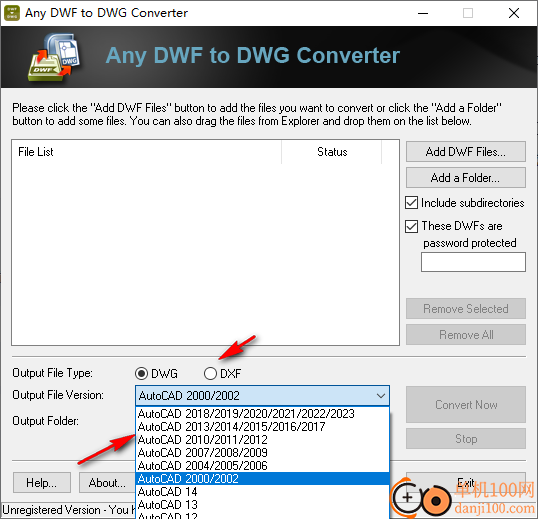Uncheck These DWFs are password protected

tap(411, 226)
